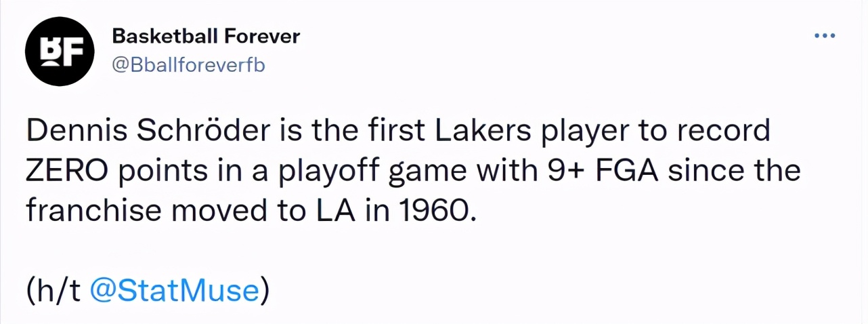Follow the @StatMuse mention link

click(175, 291)
